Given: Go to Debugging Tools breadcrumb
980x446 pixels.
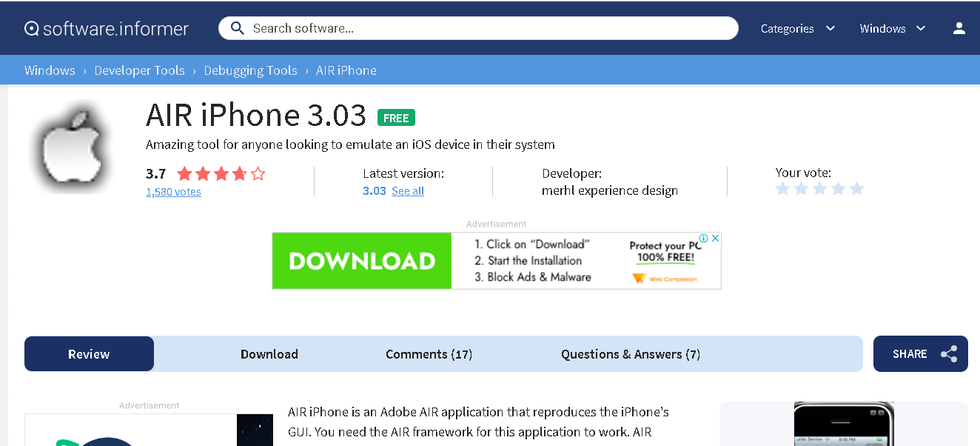Looking at the screenshot, I should [x=250, y=70].
